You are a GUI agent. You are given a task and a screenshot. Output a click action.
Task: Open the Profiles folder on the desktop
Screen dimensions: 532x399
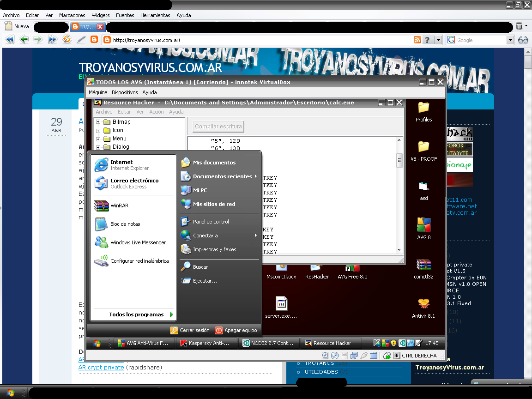(423, 110)
